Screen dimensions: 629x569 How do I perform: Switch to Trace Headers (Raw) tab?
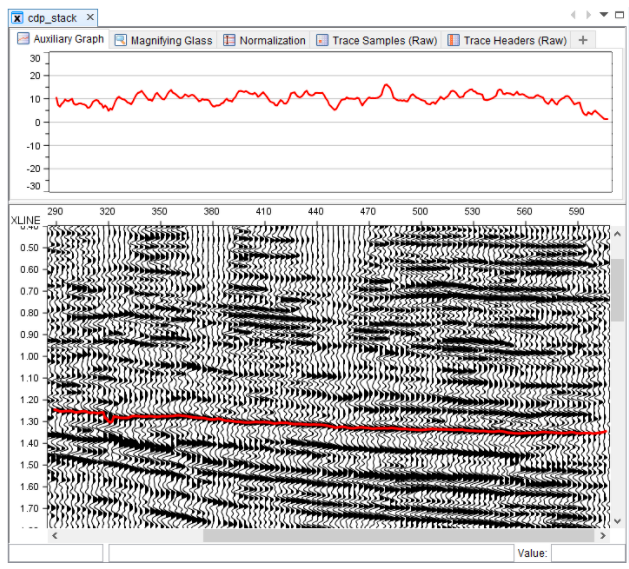pyautogui.click(x=507, y=40)
